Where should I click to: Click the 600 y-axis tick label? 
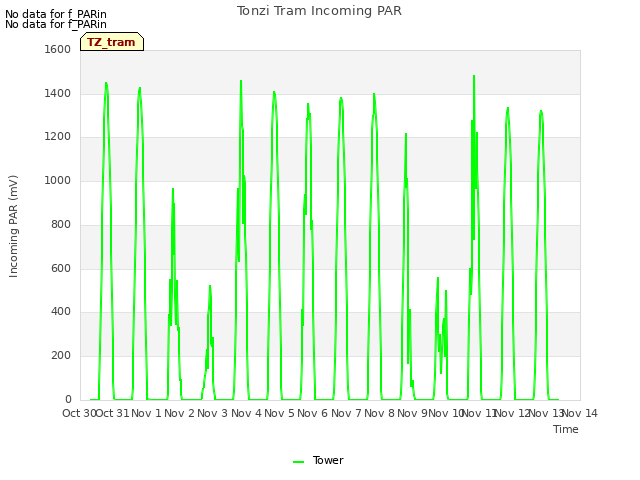click(61, 269)
